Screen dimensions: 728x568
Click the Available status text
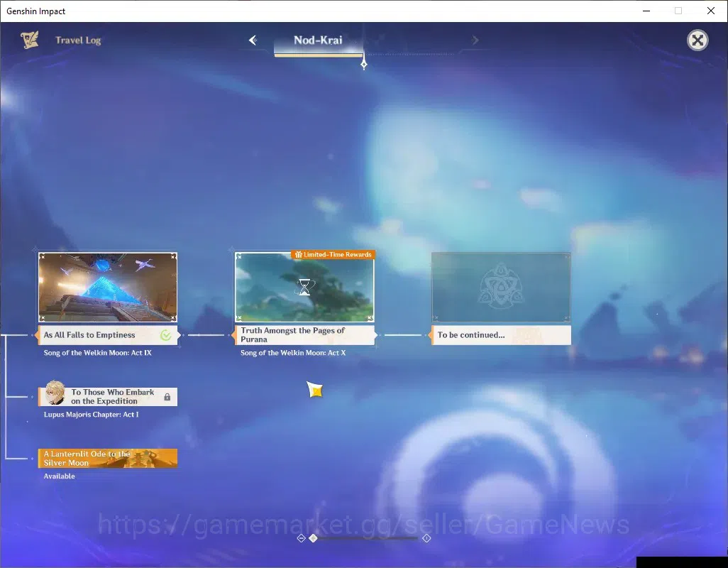(x=59, y=476)
